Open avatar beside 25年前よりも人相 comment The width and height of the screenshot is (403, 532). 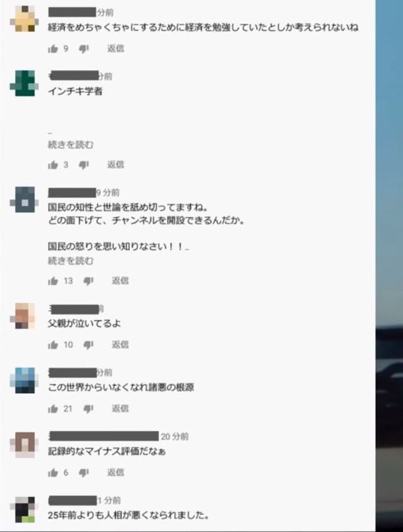click(24, 509)
